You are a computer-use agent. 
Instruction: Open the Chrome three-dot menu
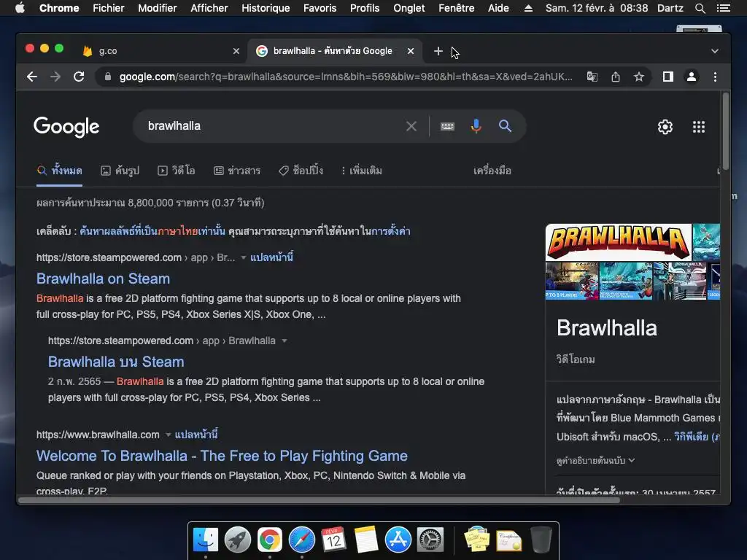coord(715,77)
